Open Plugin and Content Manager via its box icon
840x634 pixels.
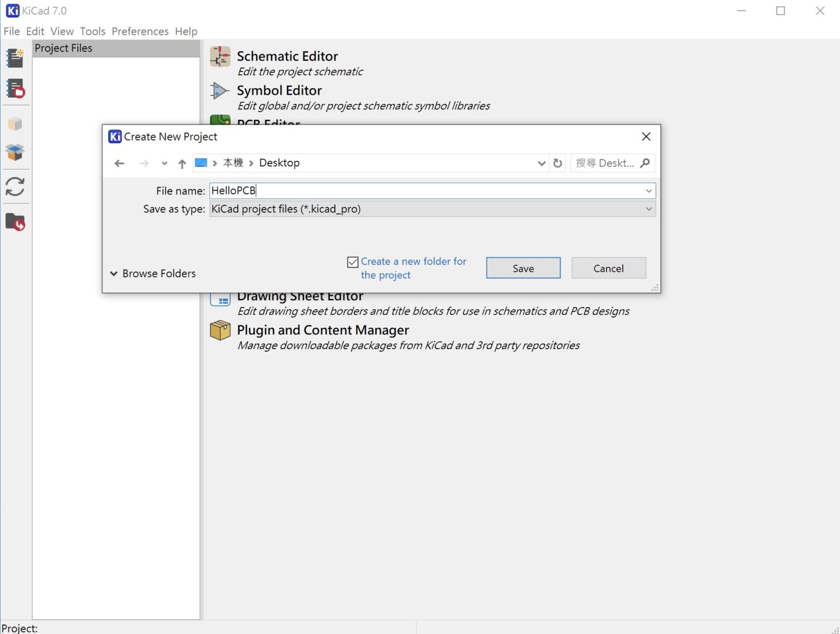point(220,330)
